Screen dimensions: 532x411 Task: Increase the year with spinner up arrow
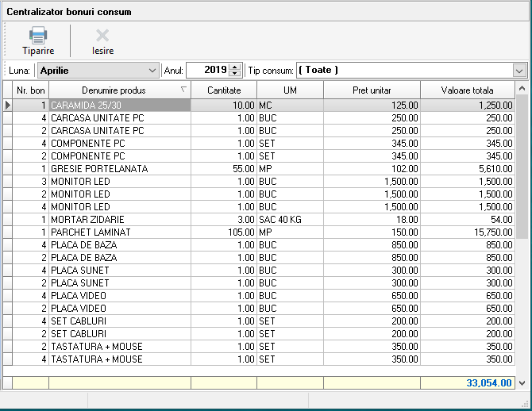coord(234,67)
